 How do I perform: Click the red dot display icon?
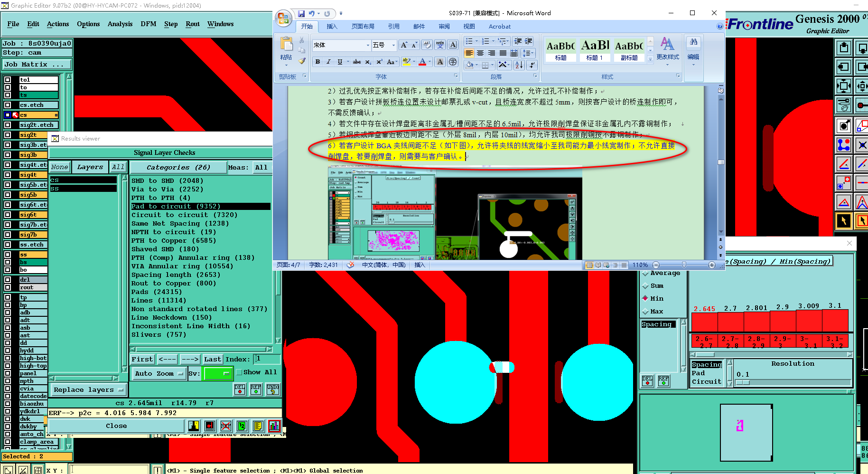point(210,426)
